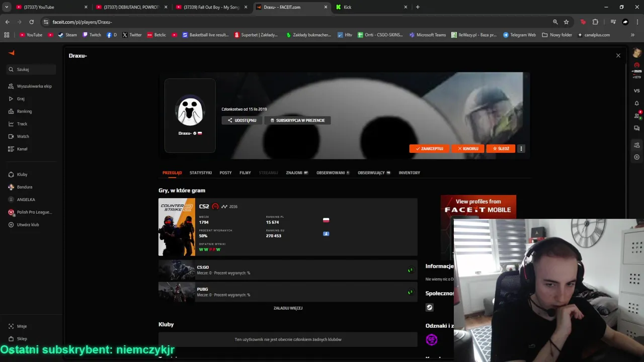
Task: Switch to the Posty tab
Action: coord(225,173)
